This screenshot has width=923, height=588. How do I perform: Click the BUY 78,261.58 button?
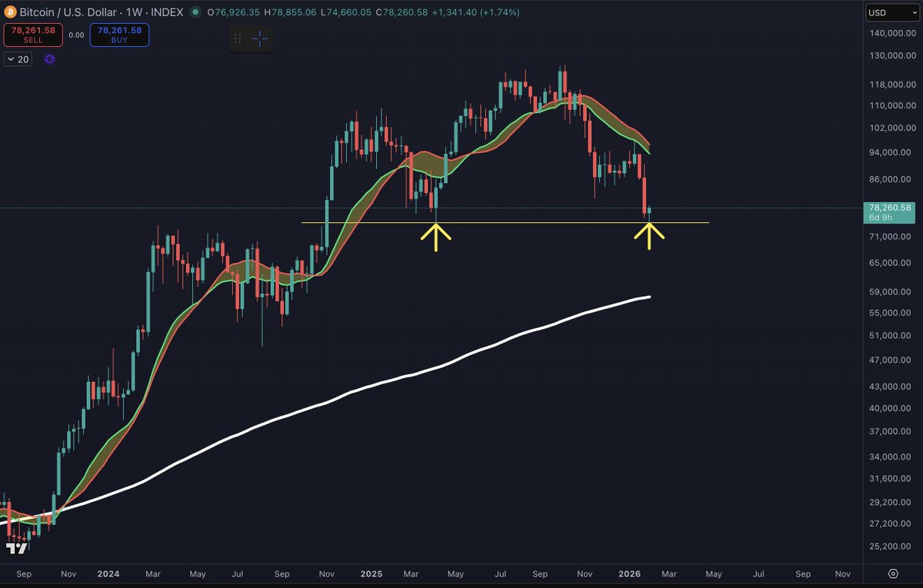(119, 35)
